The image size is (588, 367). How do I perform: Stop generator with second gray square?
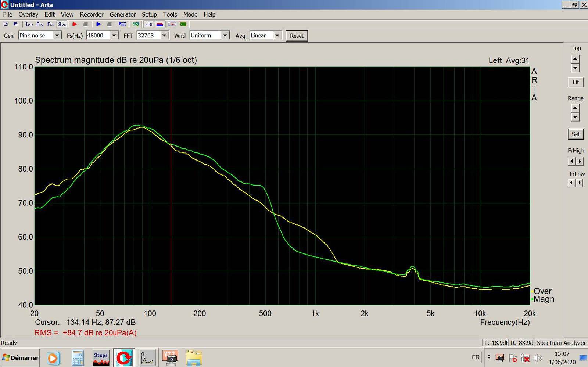[x=109, y=24]
